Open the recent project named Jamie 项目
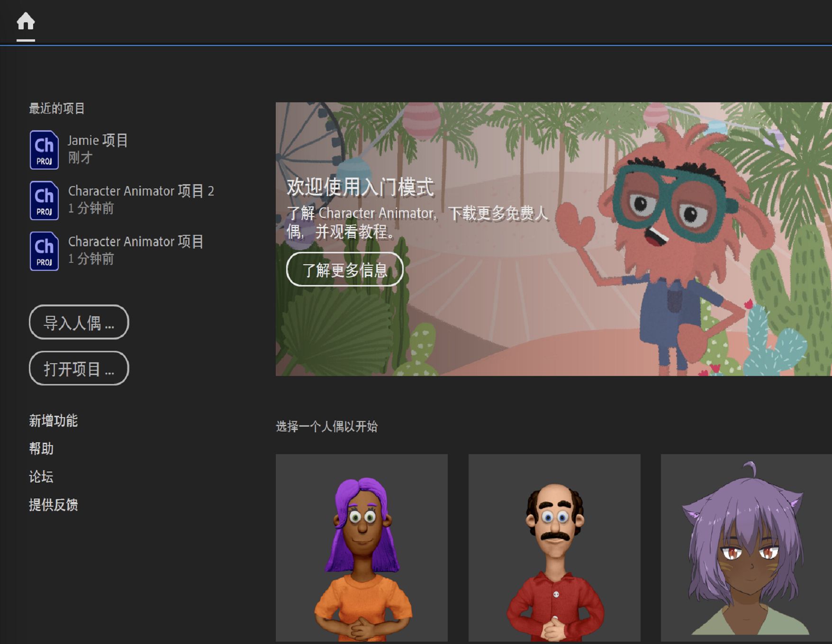Screen dimensions: 832x644 pyautogui.click(x=98, y=140)
